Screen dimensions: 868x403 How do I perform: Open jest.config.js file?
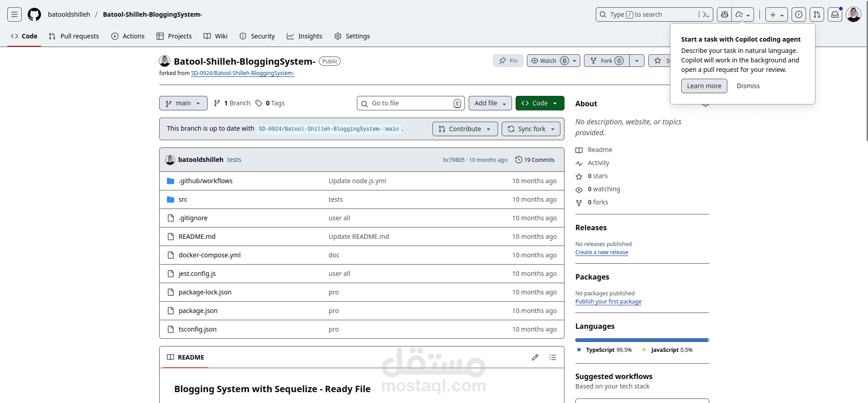tap(197, 274)
